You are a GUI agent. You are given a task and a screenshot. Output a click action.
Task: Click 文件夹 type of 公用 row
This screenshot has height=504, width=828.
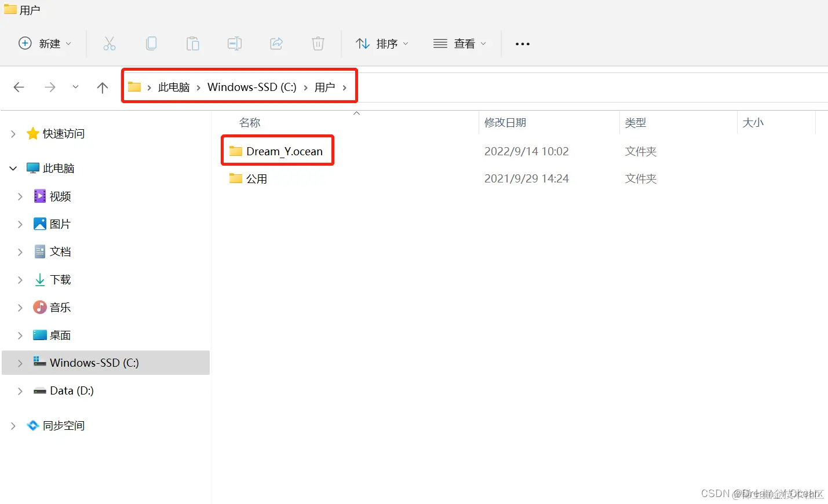tap(641, 178)
